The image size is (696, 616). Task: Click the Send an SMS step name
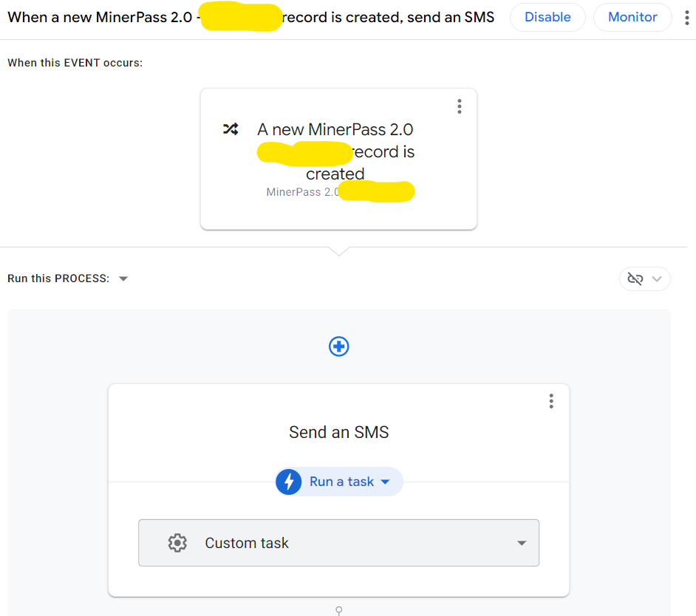click(338, 432)
